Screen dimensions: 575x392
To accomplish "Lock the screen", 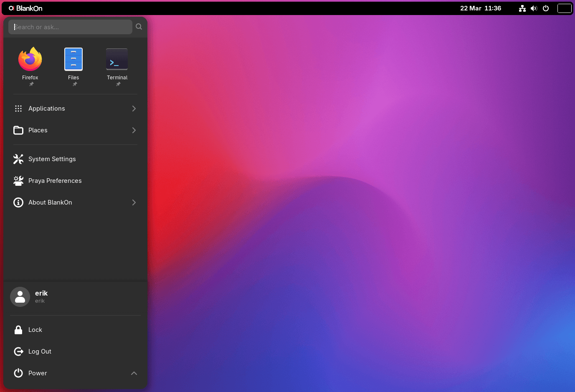I will (35, 330).
